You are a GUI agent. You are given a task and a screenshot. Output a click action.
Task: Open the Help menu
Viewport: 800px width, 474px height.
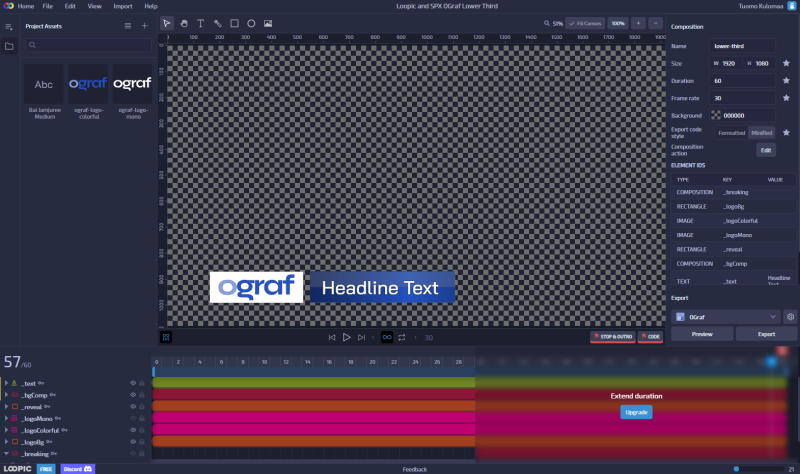coord(151,6)
